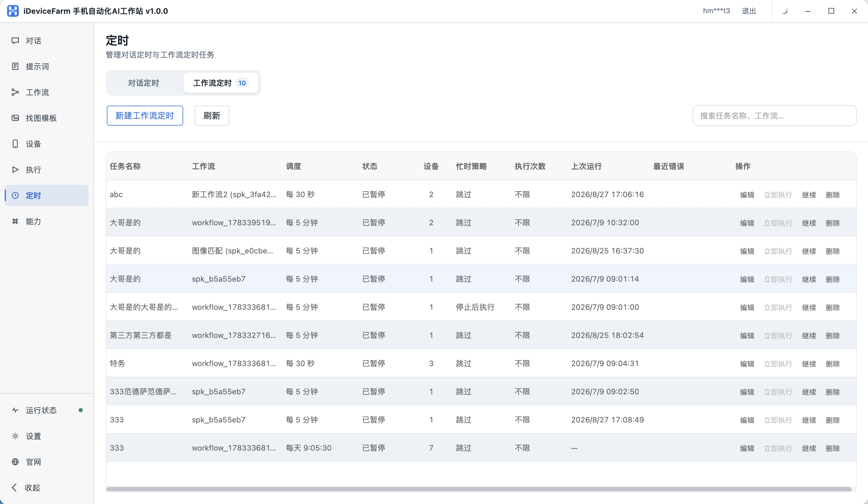
Task: Click 删除 on 图像匹配 workflow row
Action: pyautogui.click(x=833, y=251)
